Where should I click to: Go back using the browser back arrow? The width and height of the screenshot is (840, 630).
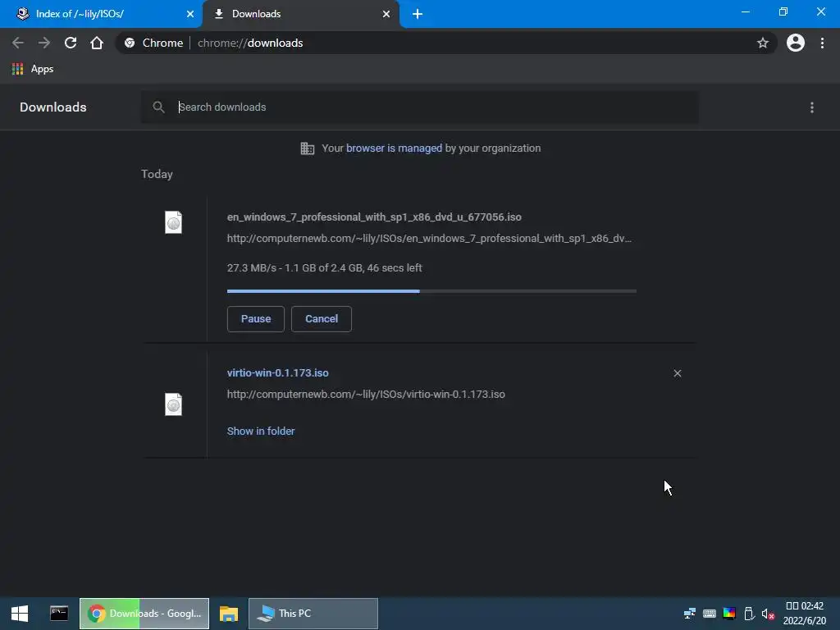click(x=18, y=43)
